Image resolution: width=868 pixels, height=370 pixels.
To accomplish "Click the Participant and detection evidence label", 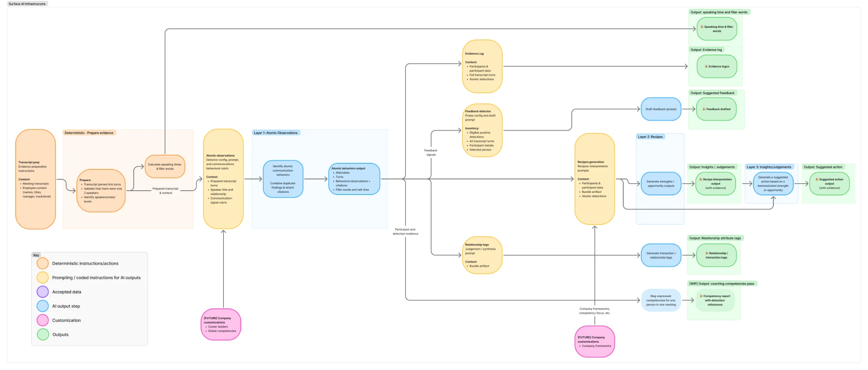I will [405, 231].
